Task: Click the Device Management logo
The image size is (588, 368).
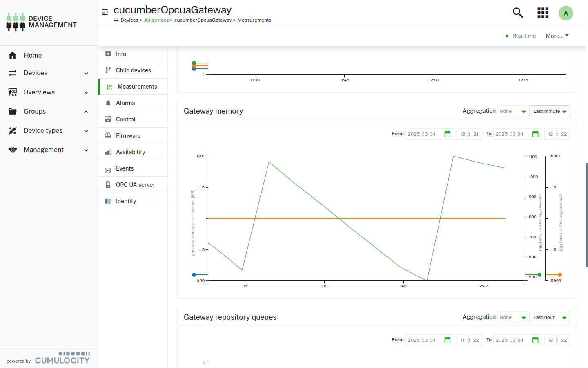Action: [x=41, y=21]
